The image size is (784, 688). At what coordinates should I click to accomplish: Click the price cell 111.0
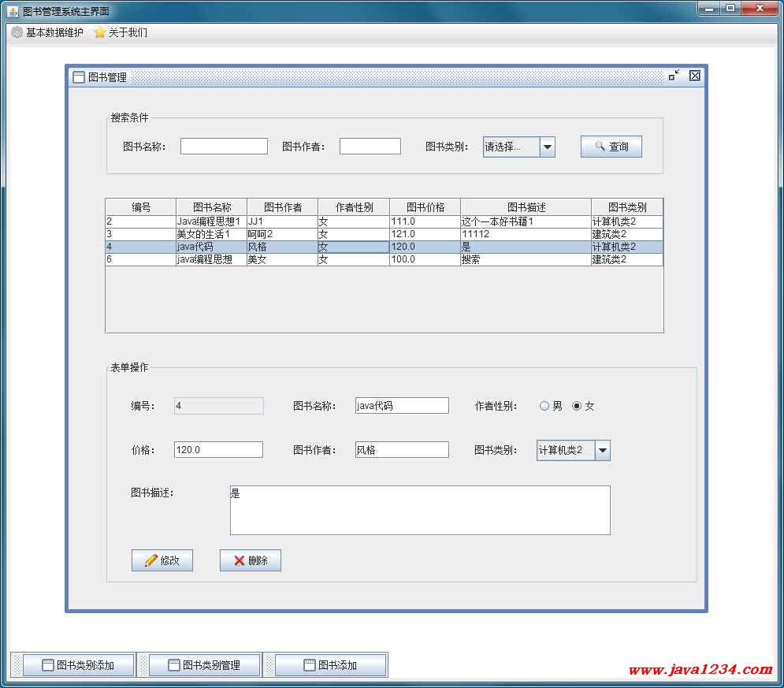coord(425,221)
